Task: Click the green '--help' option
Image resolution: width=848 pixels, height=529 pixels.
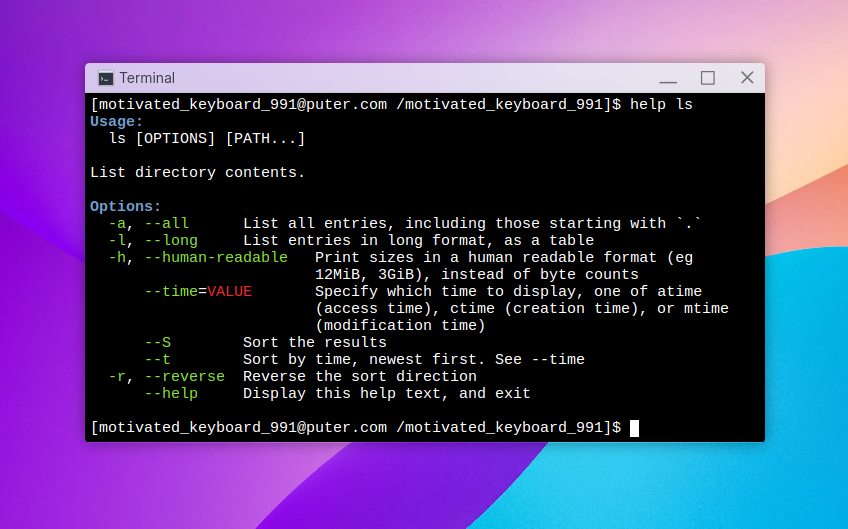Action: tap(171, 393)
